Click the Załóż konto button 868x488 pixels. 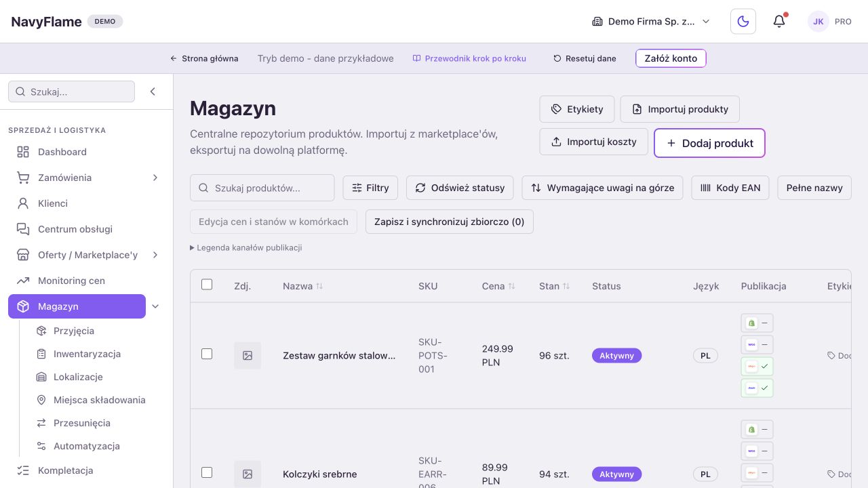[x=671, y=58]
